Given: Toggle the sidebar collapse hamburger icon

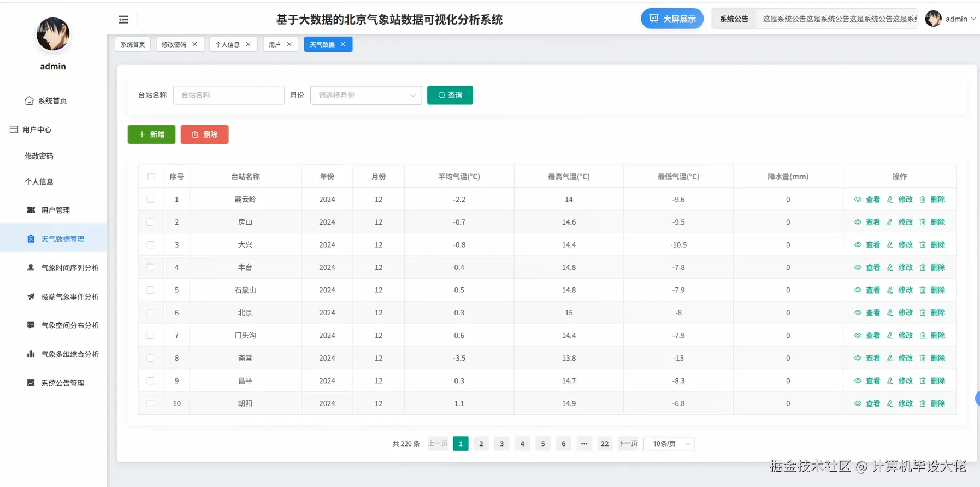Looking at the screenshot, I should click(x=123, y=20).
